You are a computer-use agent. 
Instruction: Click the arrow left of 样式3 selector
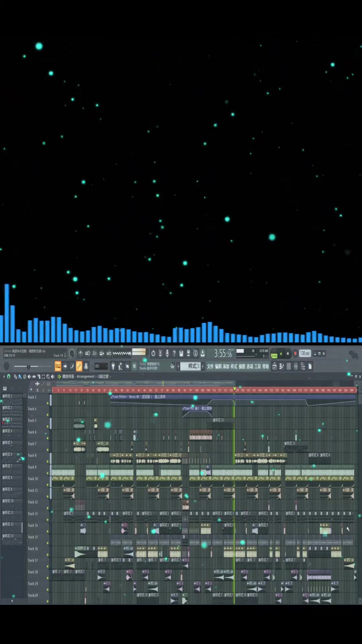tap(178, 366)
